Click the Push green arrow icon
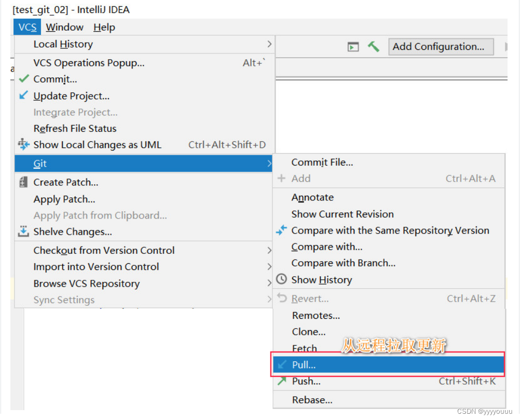Image resolution: width=520 pixels, height=420 pixels. (x=281, y=381)
